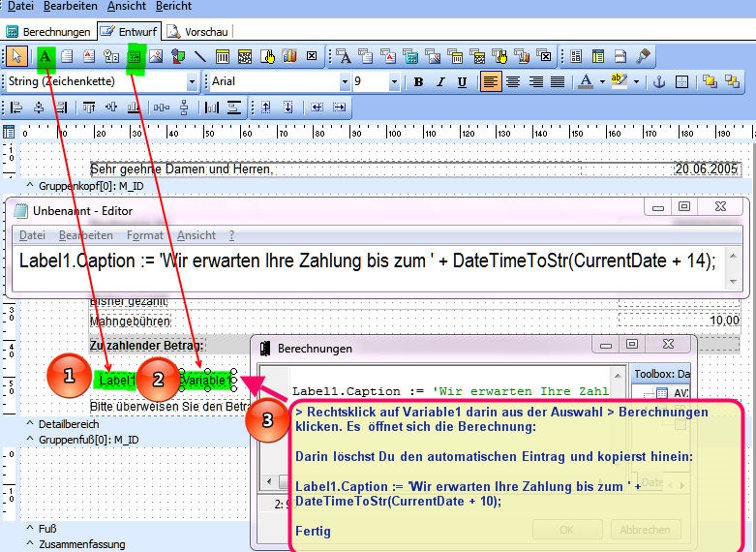Apply the highlight color swatch

(620, 81)
